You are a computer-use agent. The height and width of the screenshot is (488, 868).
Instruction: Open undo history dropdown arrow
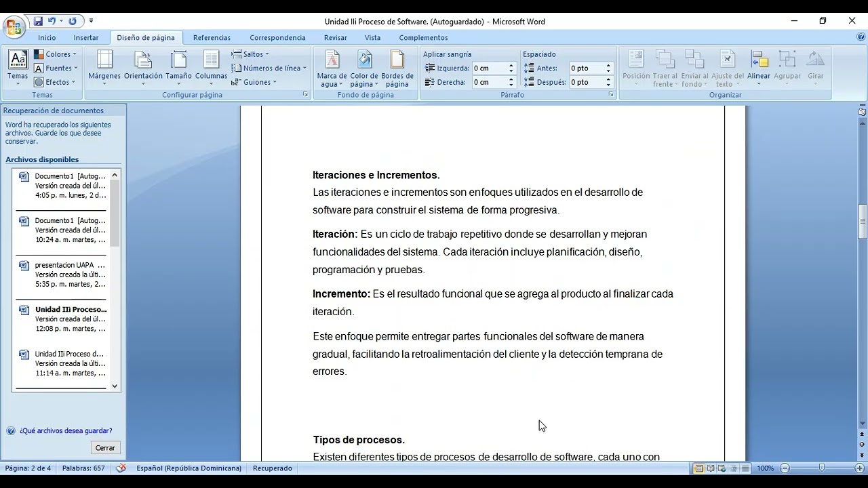pyautogui.click(x=61, y=21)
